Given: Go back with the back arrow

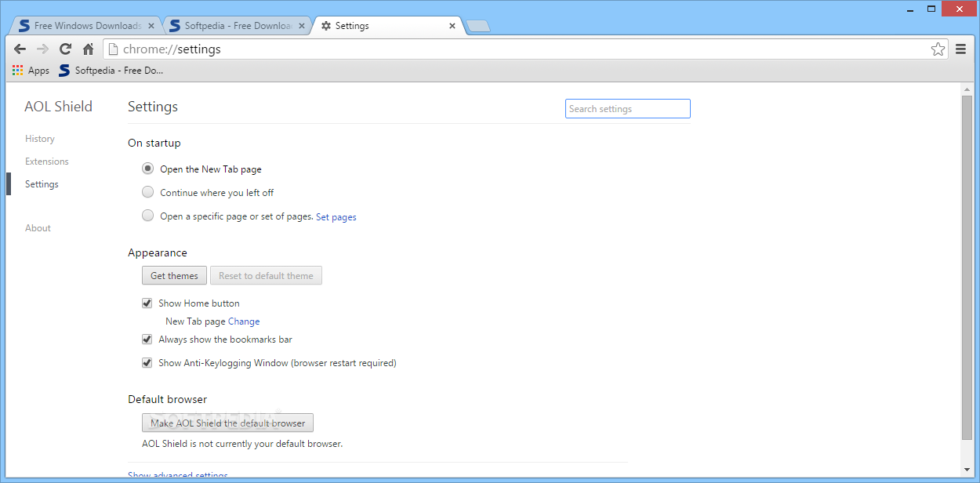Looking at the screenshot, I should pos(20,49).
